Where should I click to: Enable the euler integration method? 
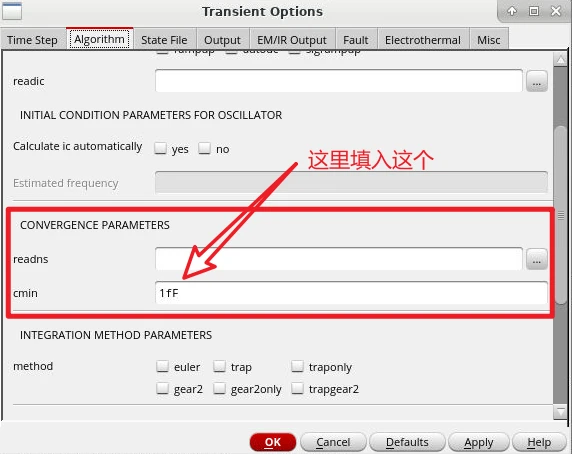point(162,366)
